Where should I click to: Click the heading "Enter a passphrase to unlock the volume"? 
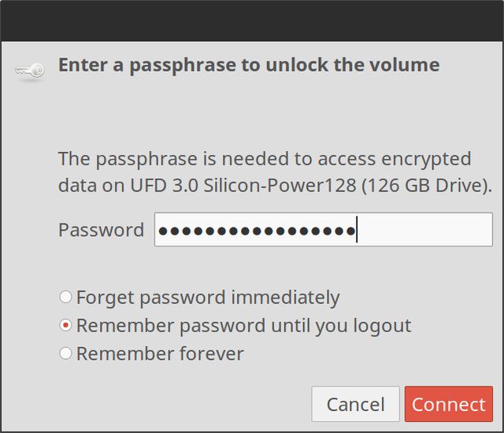click(x=249, y=65)
